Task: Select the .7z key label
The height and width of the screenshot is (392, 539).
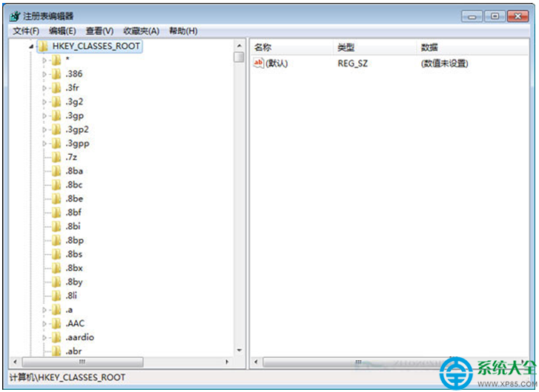Action: pos(71,157)
